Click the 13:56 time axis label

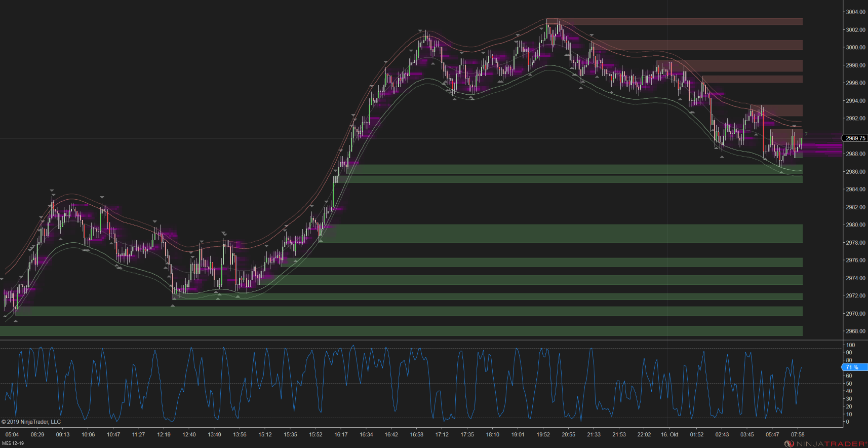(240, 434)
